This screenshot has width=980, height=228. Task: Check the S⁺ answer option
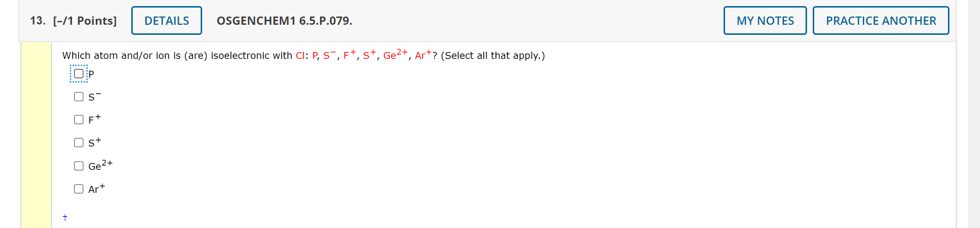[x=78, y=142]
